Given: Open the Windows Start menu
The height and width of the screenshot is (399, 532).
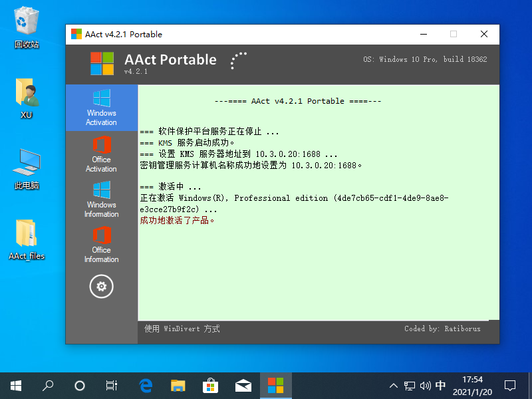Looking at the screenshot, I should pyautogui.click(x=16, y=385).
